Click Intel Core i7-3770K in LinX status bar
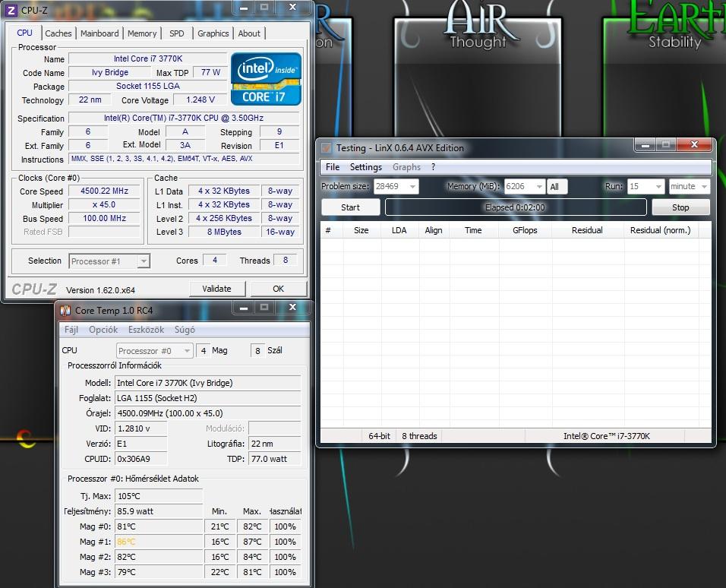The image size is (726, 588). click(607, 436)
